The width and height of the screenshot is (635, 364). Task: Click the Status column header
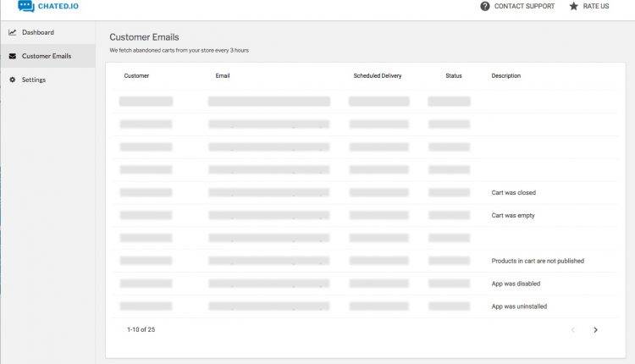[454, 76]
